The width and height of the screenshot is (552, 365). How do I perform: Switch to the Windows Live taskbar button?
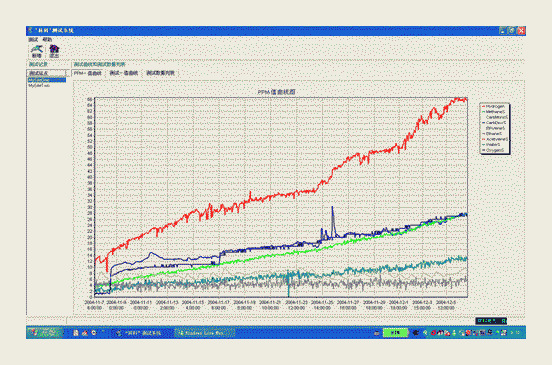coord(204,333)
